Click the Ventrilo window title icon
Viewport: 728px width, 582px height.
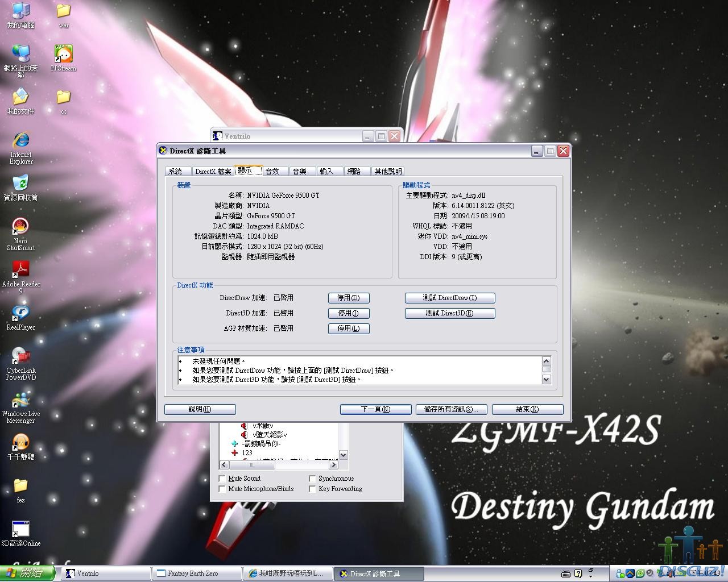(218, 136)
